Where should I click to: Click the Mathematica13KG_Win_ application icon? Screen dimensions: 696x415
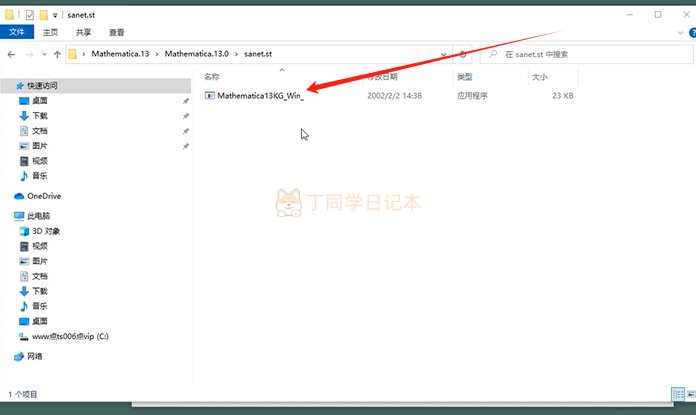[x=210, y=95]
